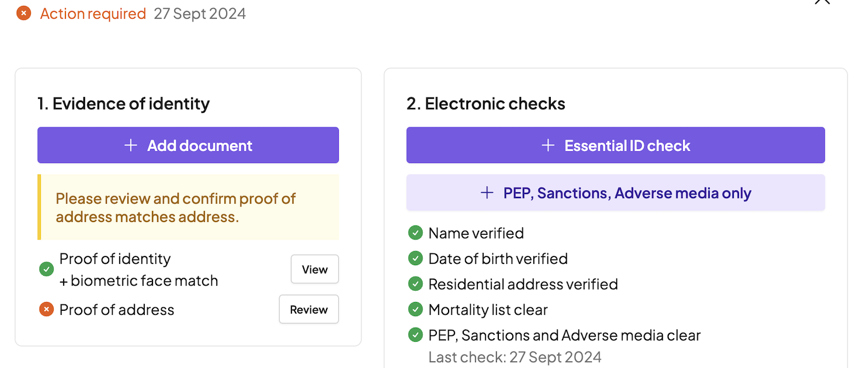This screenshot has width=868, height=368.
Task: Click the Electronic checks heading
Action: click(485, 104)
